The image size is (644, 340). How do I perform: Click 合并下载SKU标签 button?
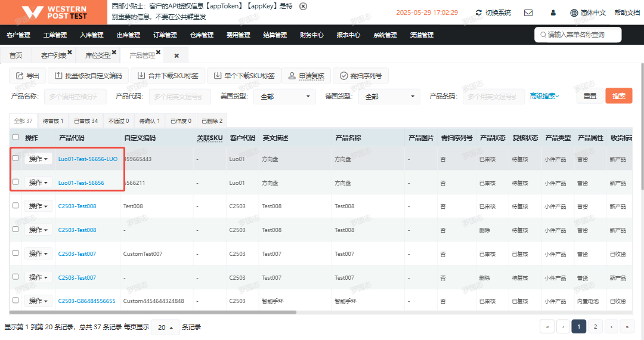click(x=168, y=76)
